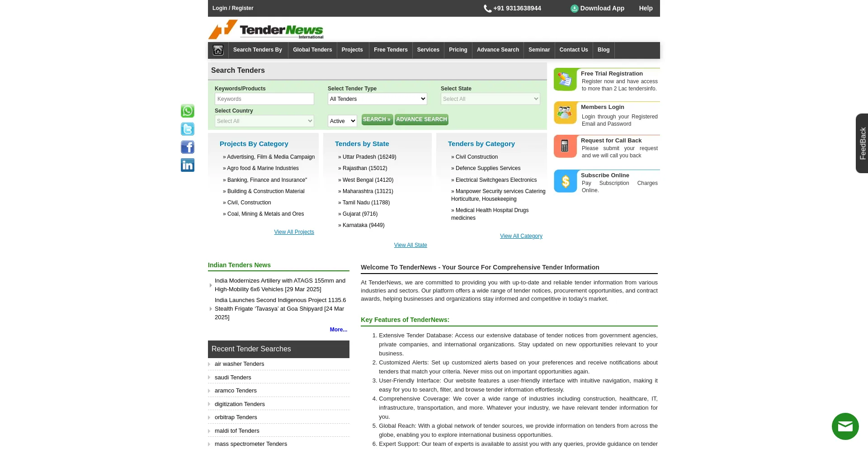This screenshot has height=449, width=868.
Task: Open Karnataka (9449) tenders
Action: tap(361, 225)
